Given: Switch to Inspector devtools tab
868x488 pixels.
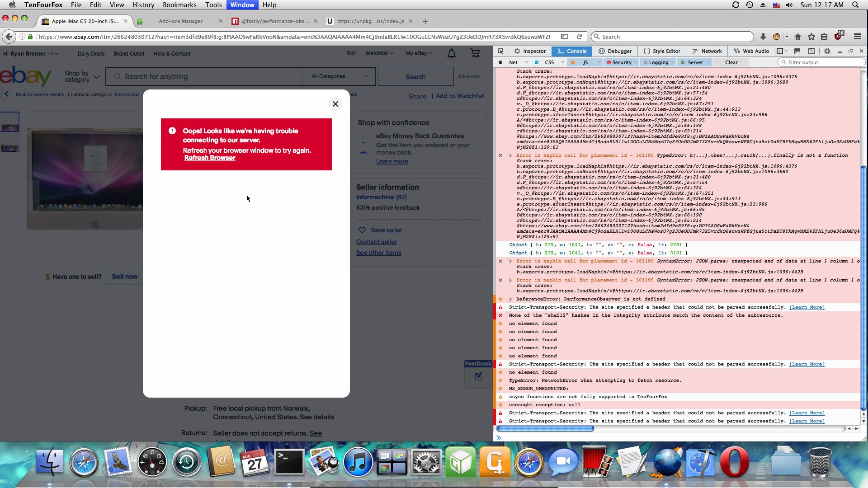Looking at the screenshot, I should click(530, 51).
